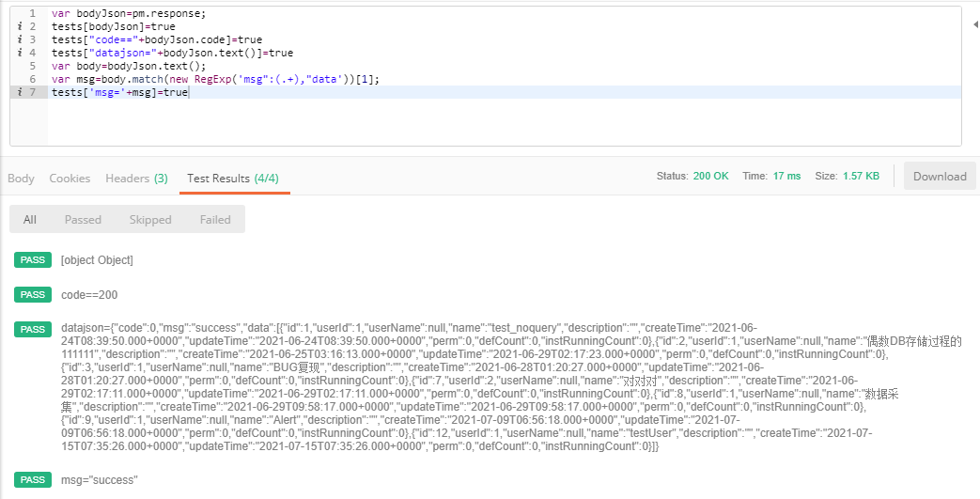980x499 pixels.
Task: Click line number 5 in the gutter
Action: pos(33,66)
